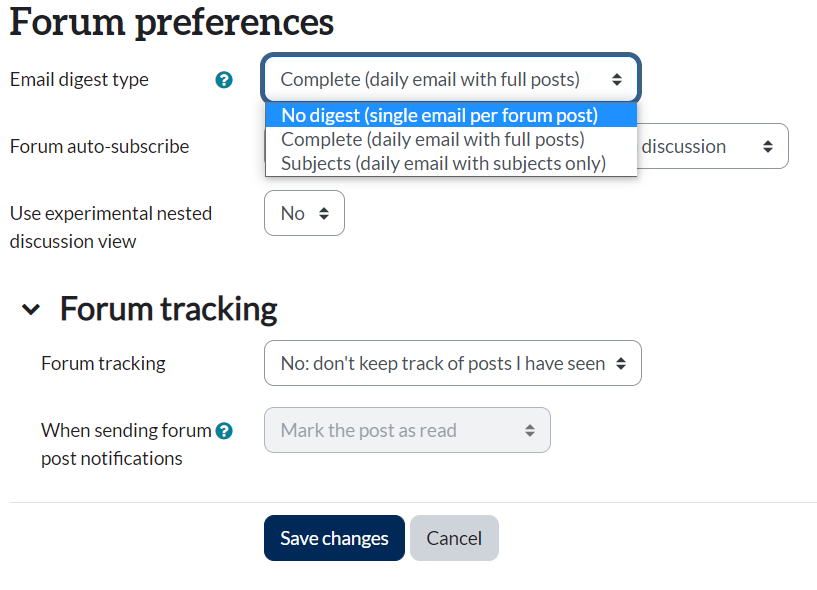Click the large Forum tracking section heading
The width and height of the screenshot is (817, 590).
tap(168, 309)
